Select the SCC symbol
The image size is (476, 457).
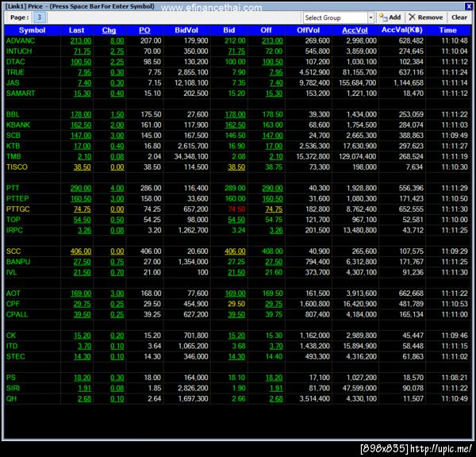(x=13, y=252)
